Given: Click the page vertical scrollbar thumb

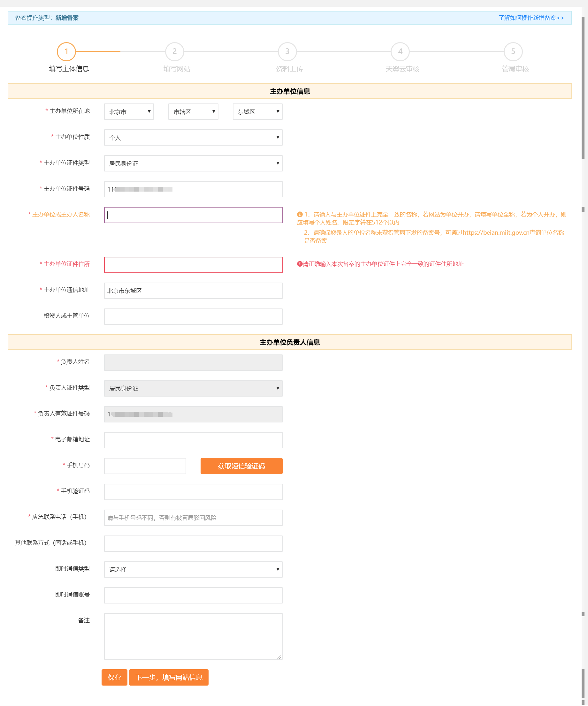Looking at the screenshot, I should pos(583,87).
